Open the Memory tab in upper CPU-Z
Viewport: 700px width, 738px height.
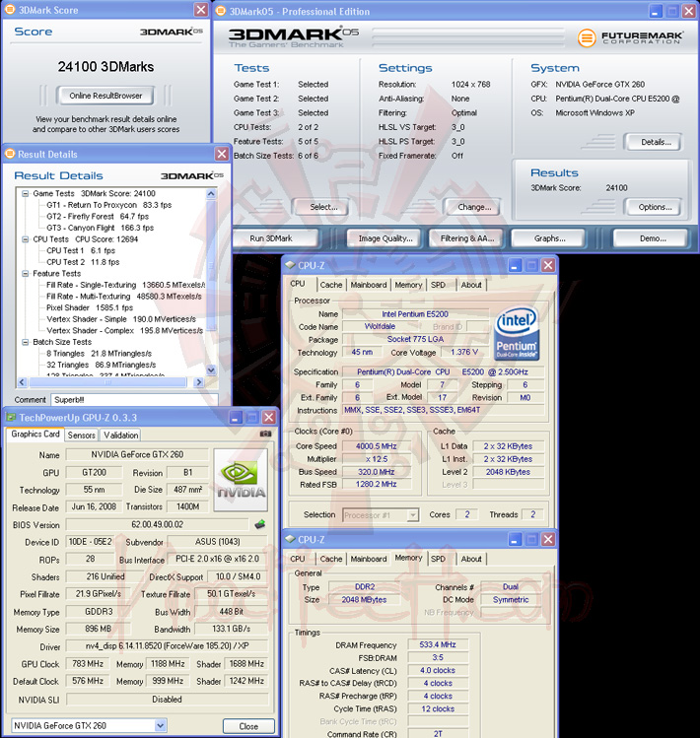coord(408,285)
